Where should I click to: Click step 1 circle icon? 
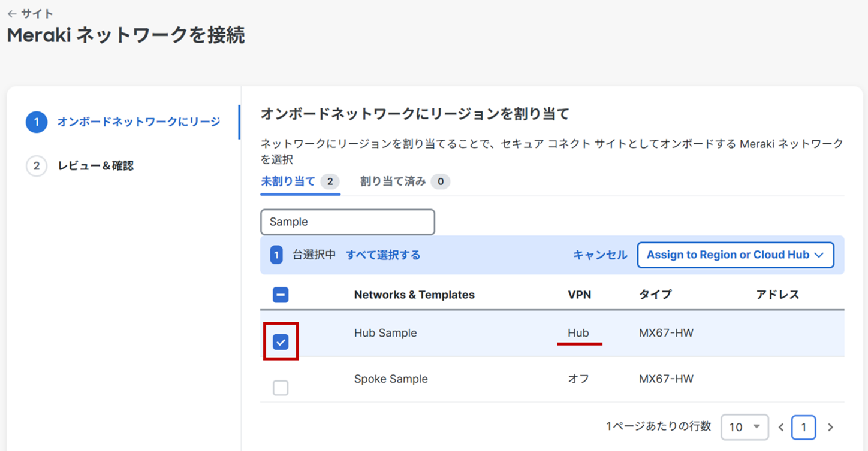coord(37,122)
